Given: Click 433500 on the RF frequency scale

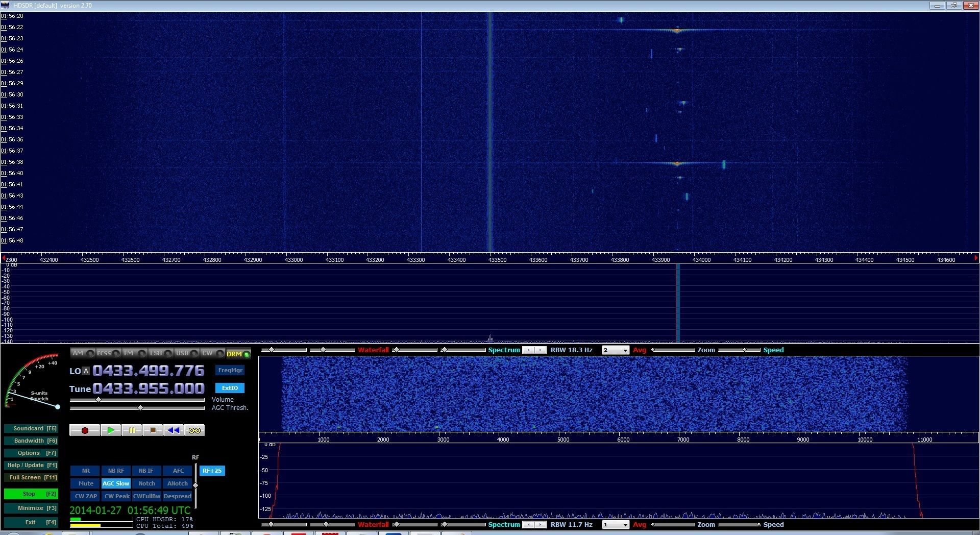Looking at the screenshot, I should click(x=497, y=260).
